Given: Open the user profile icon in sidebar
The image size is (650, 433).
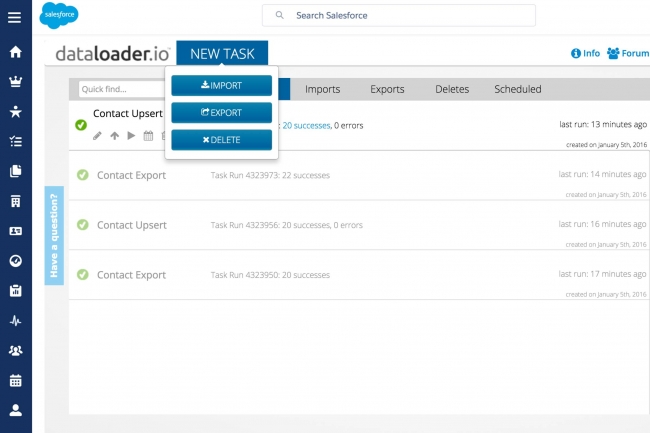Looking at the screenshot, I should pos(15,410).
